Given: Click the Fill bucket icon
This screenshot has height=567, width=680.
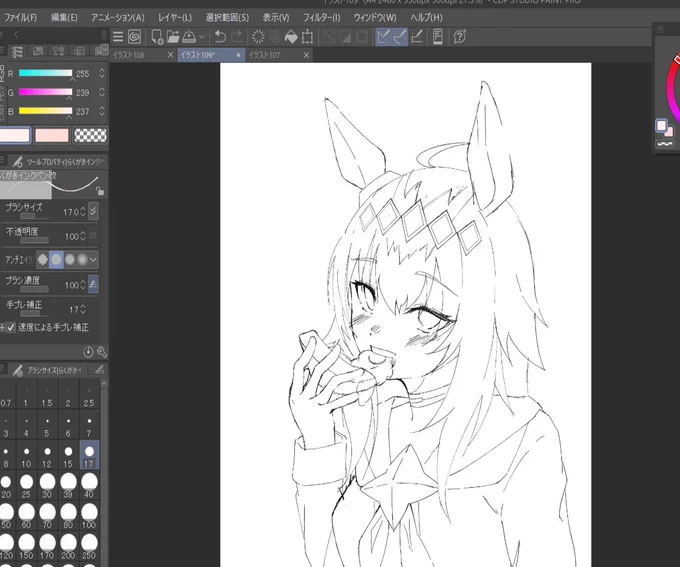Looking at the screenshot, I should (291, 37).
